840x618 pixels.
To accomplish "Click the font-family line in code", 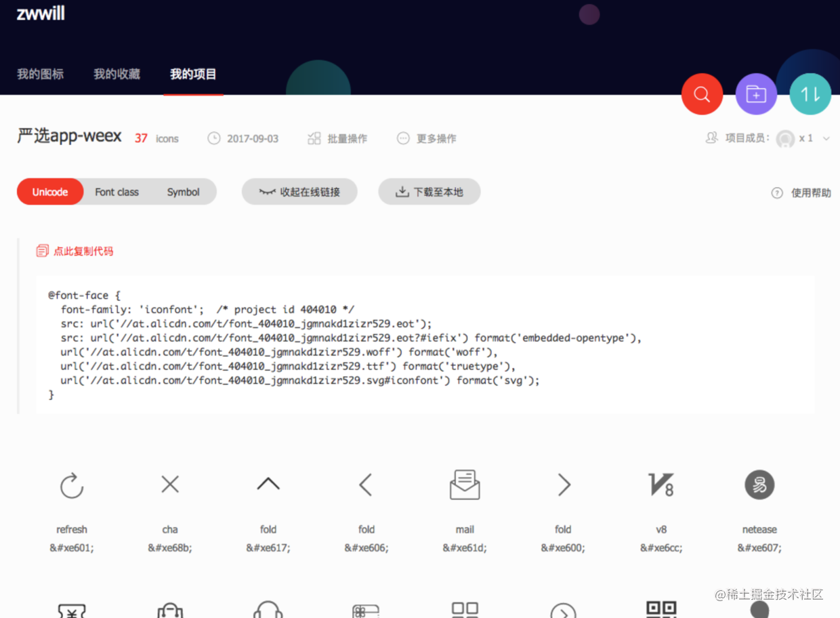I will (207, 310).
